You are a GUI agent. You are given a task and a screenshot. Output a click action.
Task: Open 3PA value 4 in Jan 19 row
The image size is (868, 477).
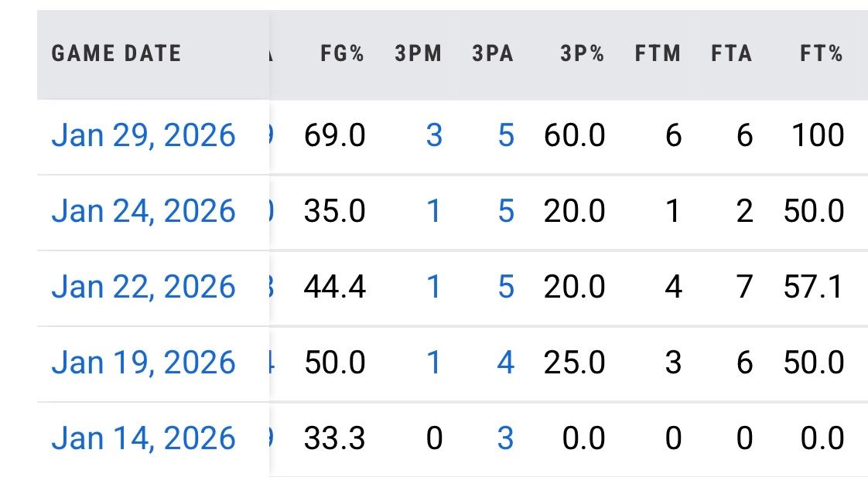(x=505, y=363)
